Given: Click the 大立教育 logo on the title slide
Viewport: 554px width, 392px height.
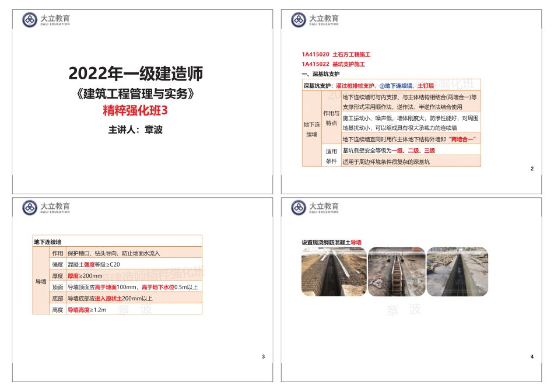Looking at the screenshot, I should (x=43, y=19).
